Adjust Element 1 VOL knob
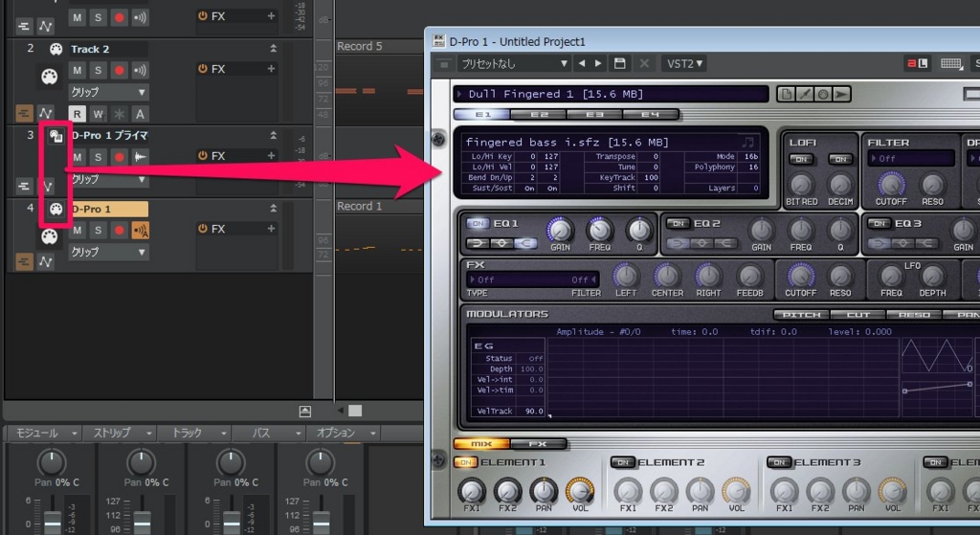This screenshot has width=980, height=535. point(580,491)
